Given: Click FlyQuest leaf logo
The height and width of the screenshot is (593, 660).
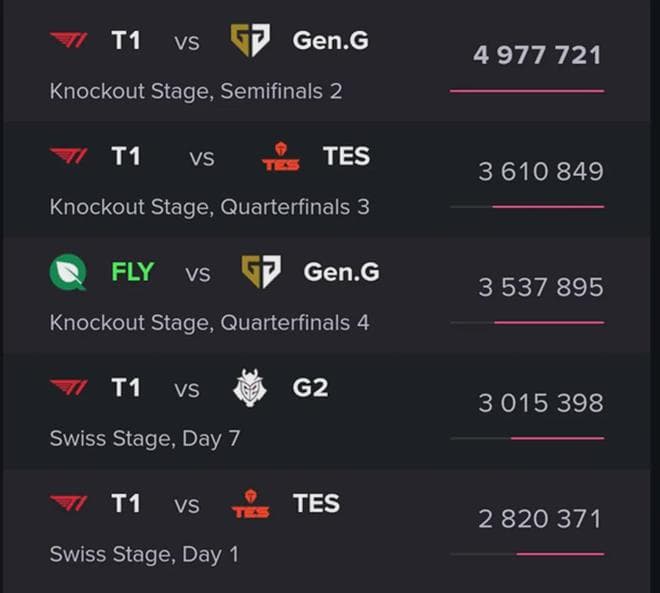Looking at the screenshot, I should click(x=68, y=272).
